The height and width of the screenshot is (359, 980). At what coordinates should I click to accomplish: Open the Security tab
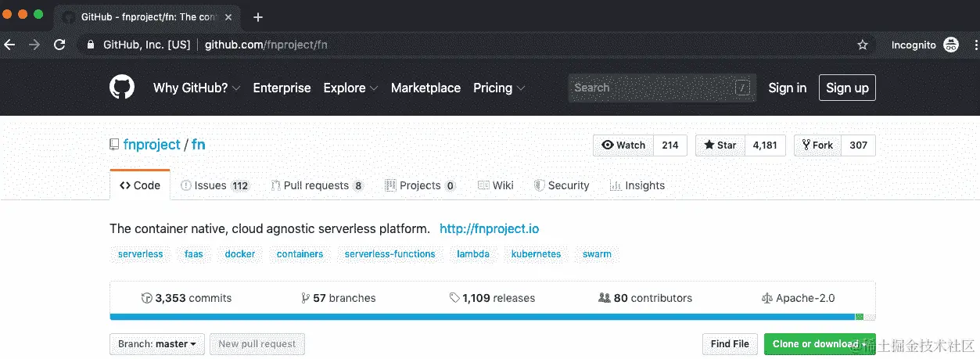(x=562, y=185)
